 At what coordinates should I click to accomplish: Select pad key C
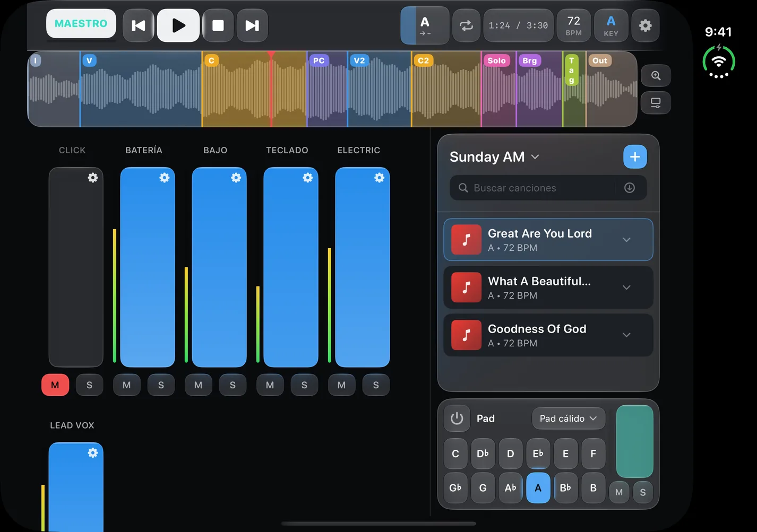coord(455,453)
